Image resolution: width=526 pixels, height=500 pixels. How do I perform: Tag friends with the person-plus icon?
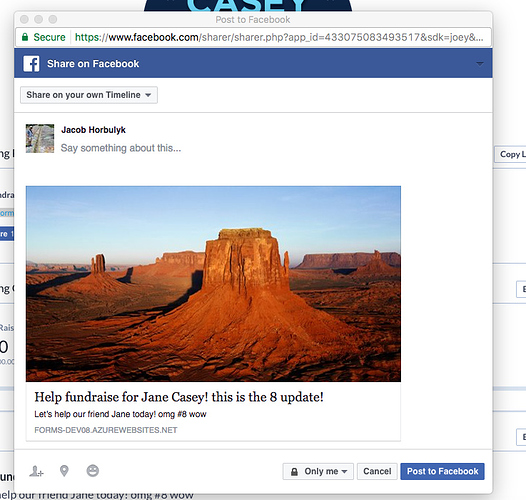tap(36, 471)
